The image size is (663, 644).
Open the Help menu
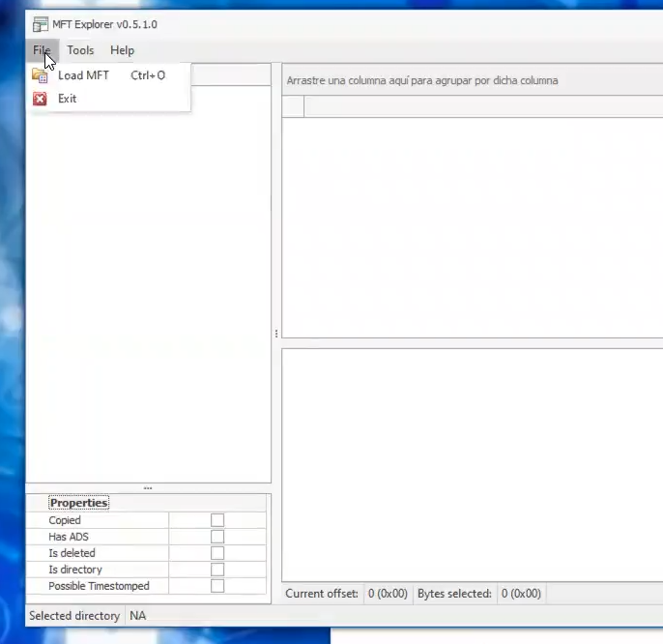(122, 50)
